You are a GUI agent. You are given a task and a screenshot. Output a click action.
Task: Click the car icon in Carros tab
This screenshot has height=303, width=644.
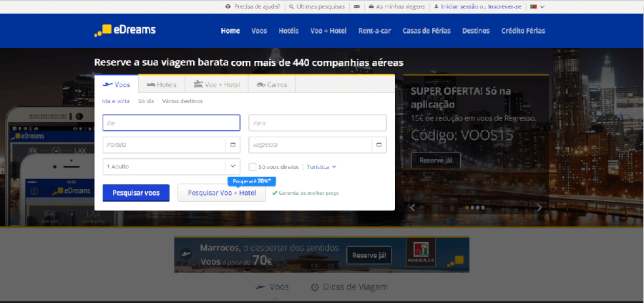click(260, 85)
